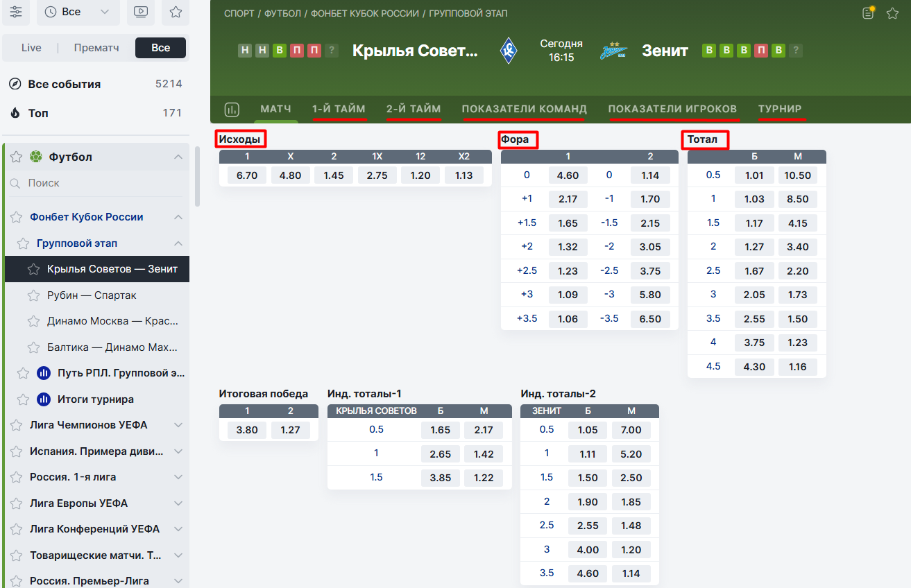The width and height of the screenshot is (911, 588).
Task: Click the star beside Лига Конференций УЕФА
Action: tap(16, 529)
